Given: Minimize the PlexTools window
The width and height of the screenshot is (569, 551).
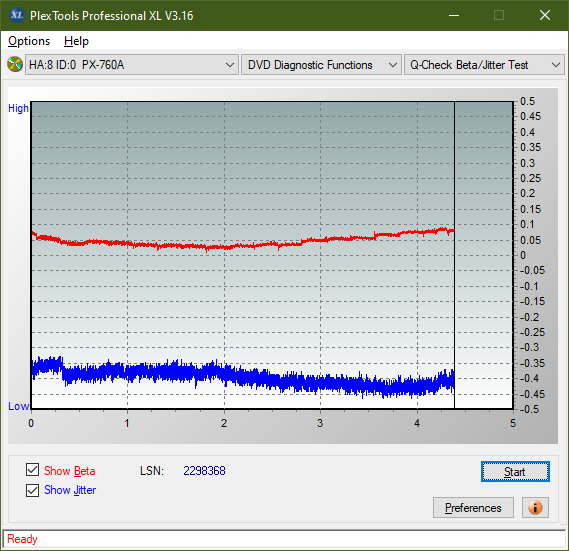Looking at the screenshot, I should point(454,15).
